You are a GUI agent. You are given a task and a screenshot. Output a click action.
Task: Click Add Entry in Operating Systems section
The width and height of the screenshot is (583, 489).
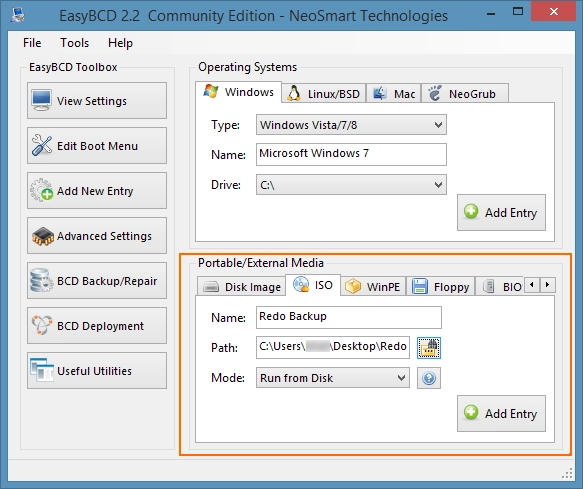coord(501,212)
